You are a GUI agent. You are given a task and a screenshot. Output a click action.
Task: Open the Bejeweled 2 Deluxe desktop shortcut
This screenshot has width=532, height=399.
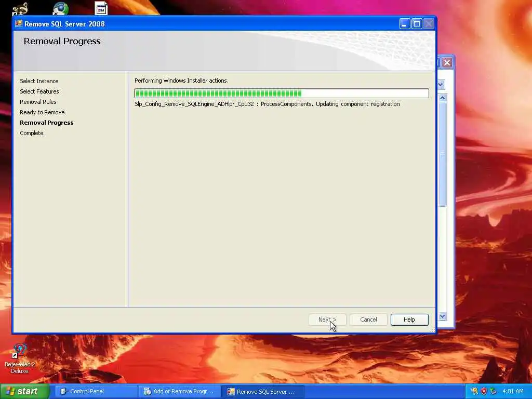point(20,358)
